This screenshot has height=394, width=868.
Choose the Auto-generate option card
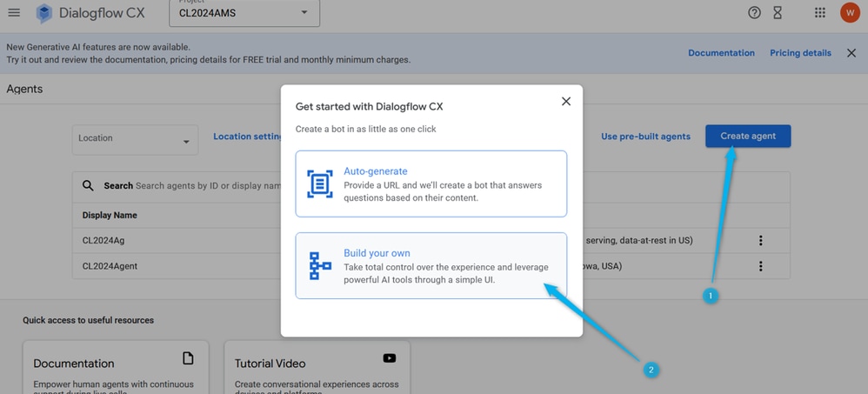(x=431, y=184)
